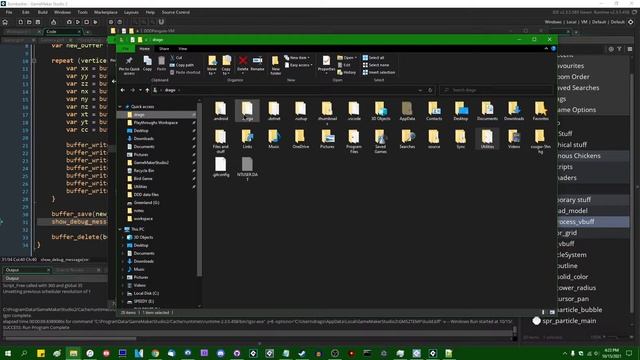Go back in Explorer navigation
Viewport: 640px width, 360px height.
click(x=123, y=90)
